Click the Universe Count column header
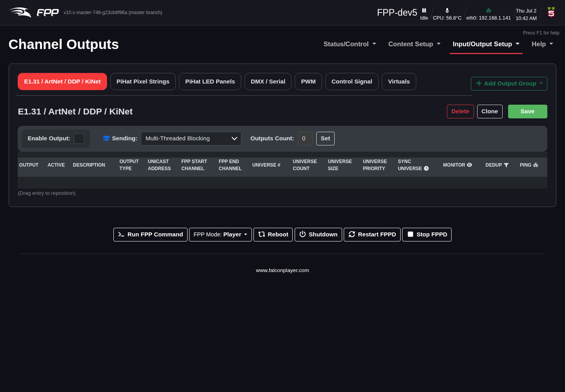Image resolution: width=565 pixels, height=392 pixels. (305, 165)
